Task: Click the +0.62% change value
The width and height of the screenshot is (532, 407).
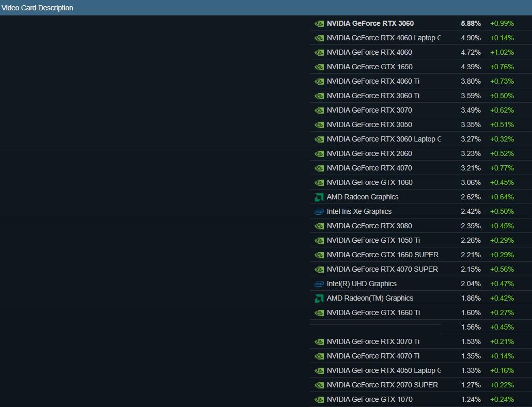Action: [x=502, y=110]
